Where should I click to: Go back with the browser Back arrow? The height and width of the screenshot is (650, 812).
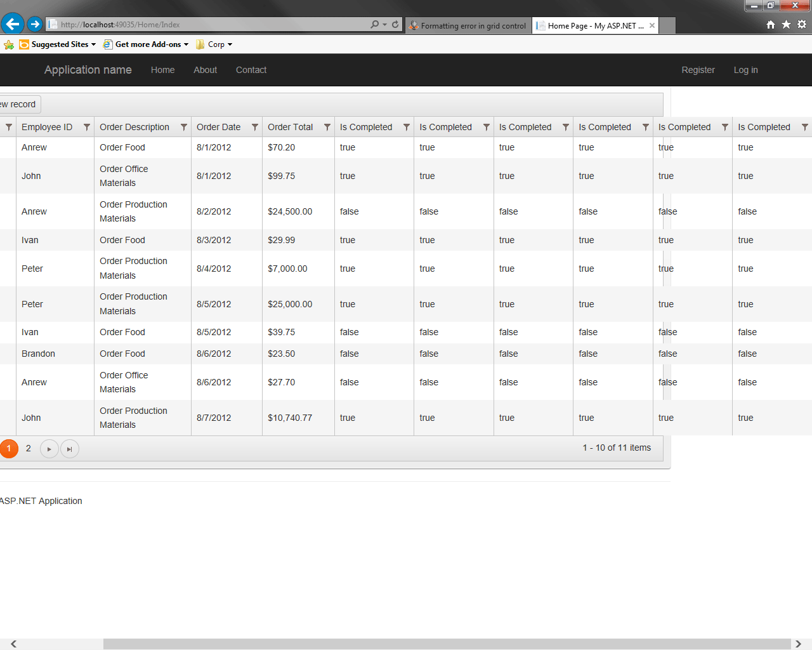click(12, 24)
